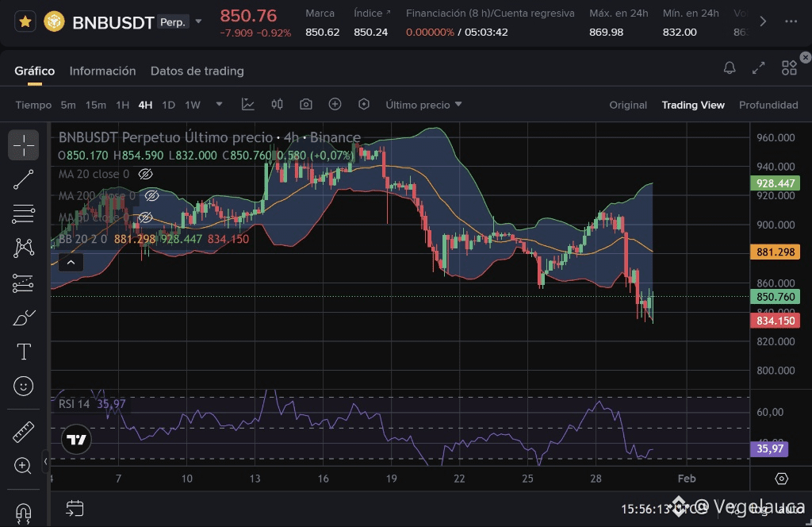The image size is (812, 527).
Task: Toggle favorite star for BNBUSDT
Action: tap(25, 21)
